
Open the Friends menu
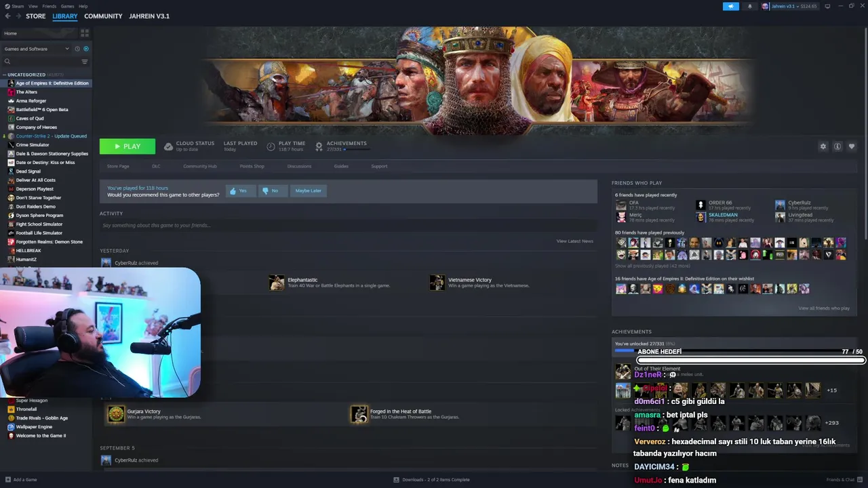point(50,6)
